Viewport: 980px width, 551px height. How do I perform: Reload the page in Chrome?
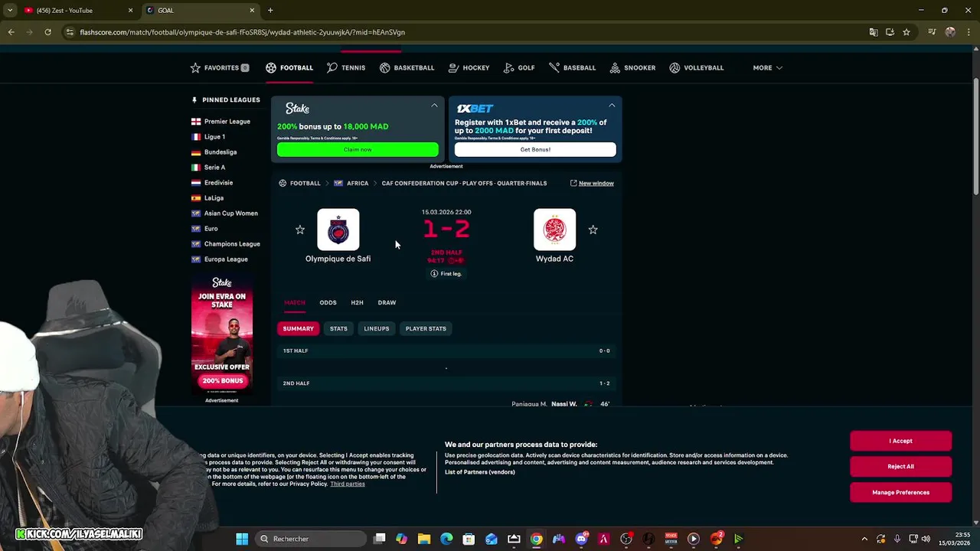pos(47,32)
